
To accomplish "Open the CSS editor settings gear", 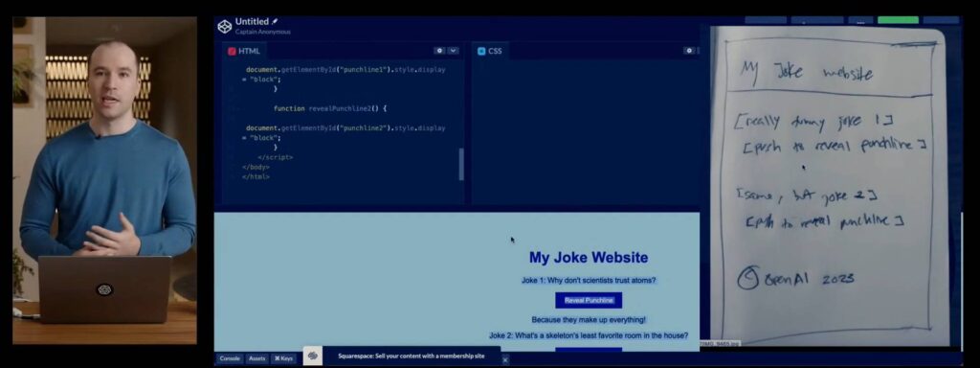I will coord(689,51).
